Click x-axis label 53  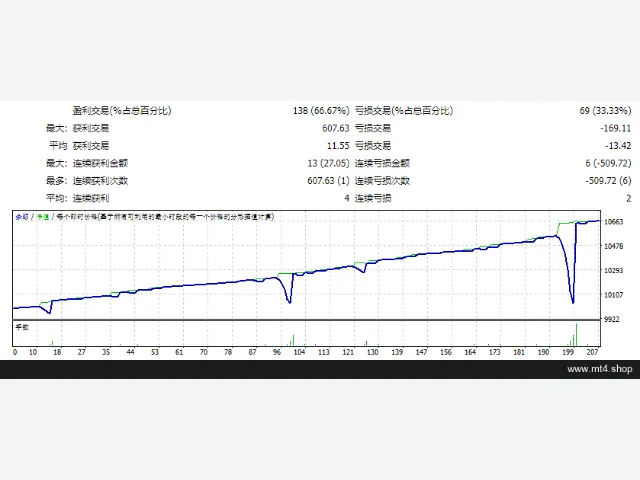[155, 352]
